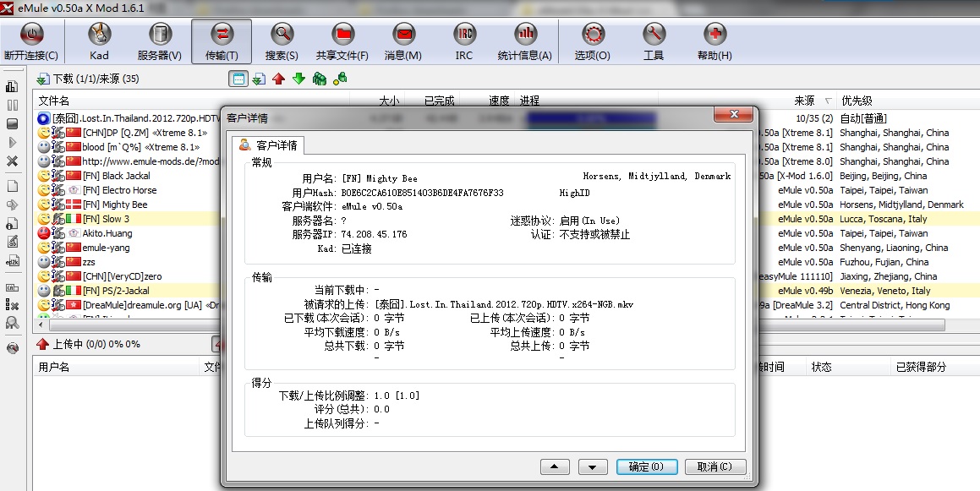This screenshot has height=491, width=980.
Task: Open the Messages (消息) view
Action: (403, 42)
